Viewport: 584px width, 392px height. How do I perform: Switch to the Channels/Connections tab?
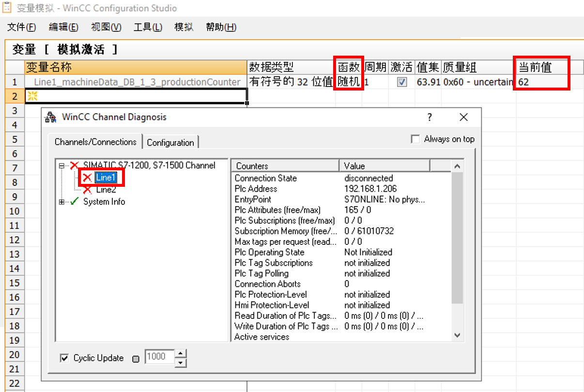pyautogui.click(x=95, y=142)
